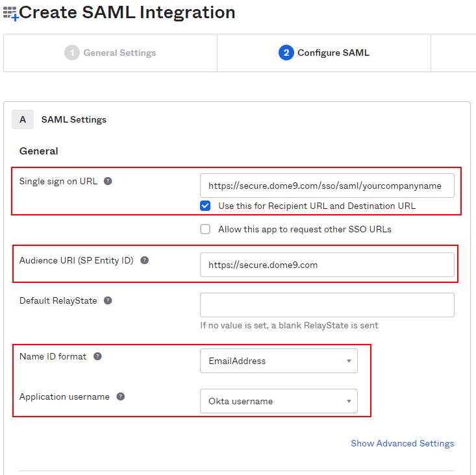Open the Name ID format EmailAddress dropdown
The width and height of the screenshot is (476, 475).
pyautogui.click(x=279, y=361)
